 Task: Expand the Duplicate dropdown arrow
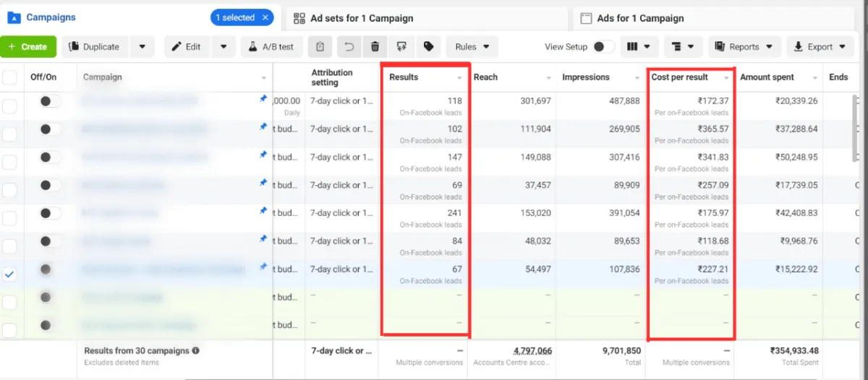pos(142,47)
